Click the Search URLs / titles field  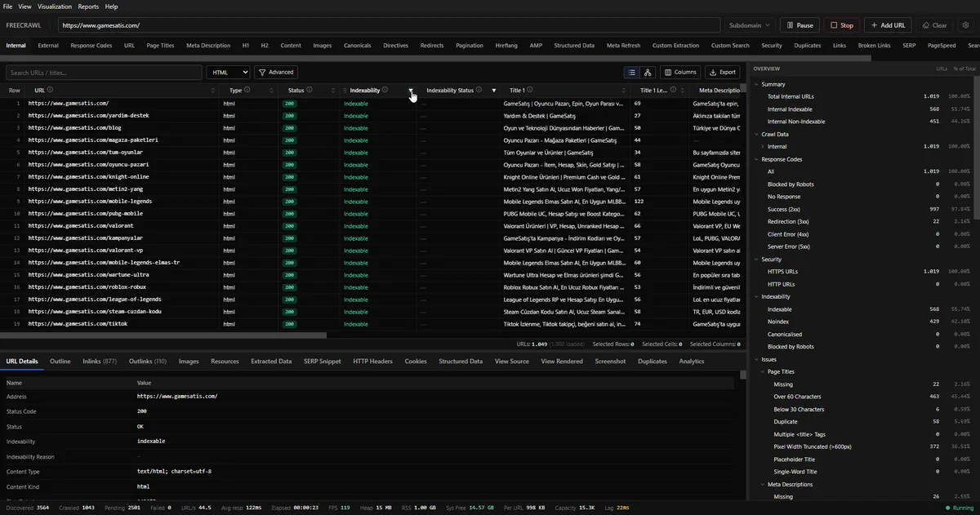coord(104,72)
